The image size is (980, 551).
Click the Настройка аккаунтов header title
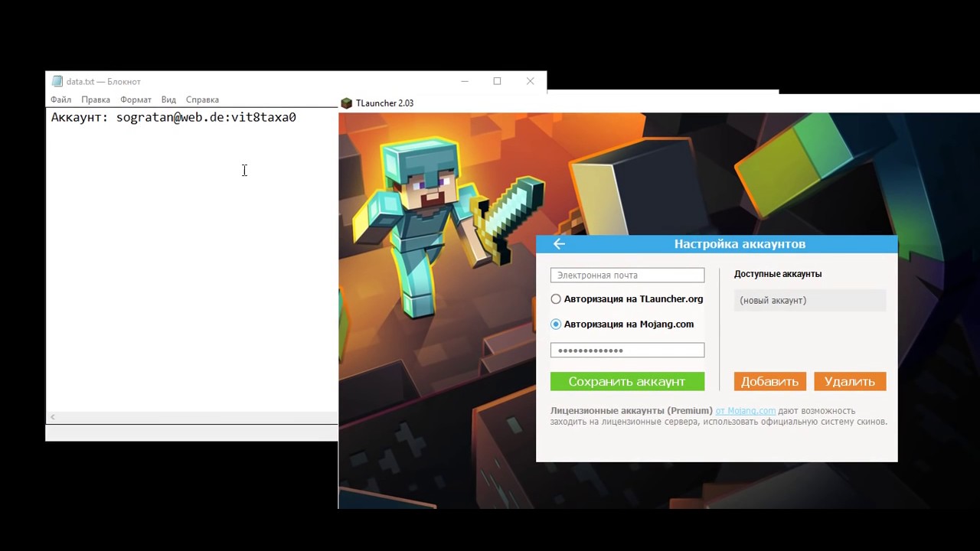tap(740, 244)
